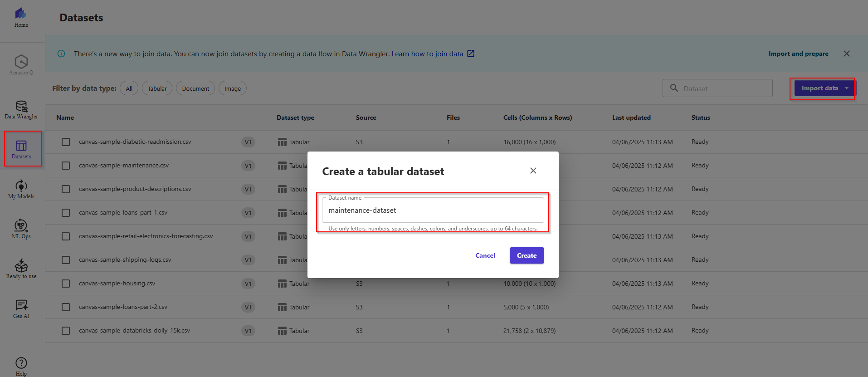Click the Source column header
Viewport: 868px width, 377px height.
coord(366,118)
